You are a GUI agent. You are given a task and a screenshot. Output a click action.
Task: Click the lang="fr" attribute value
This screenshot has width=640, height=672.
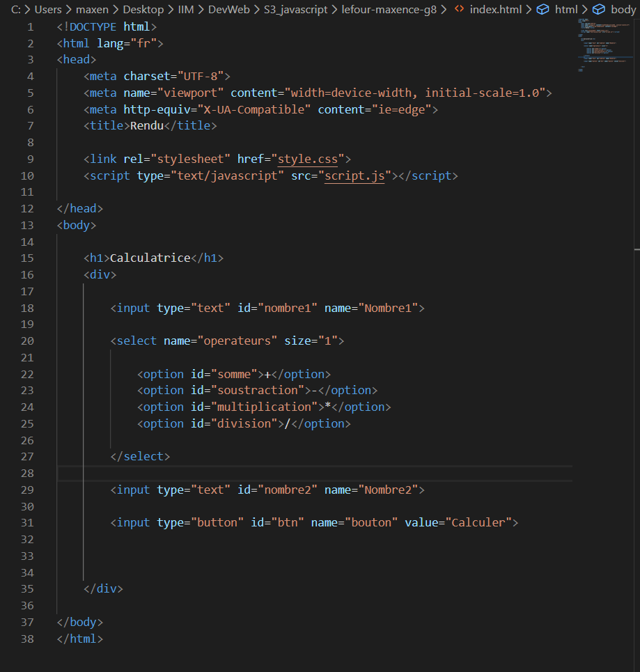point(143,43)
